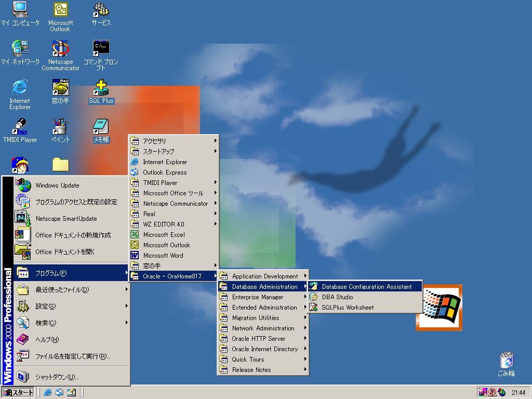Expand Microsoft Office ツール group
Screen dimensions: 532x399
click(x=174, y=193)
